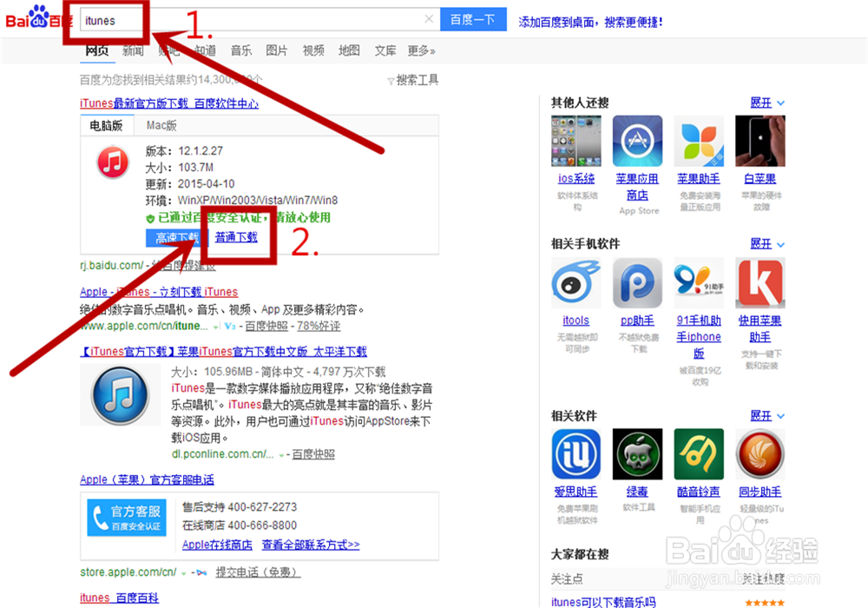This screenshot has width=868, height=608.
Task: Click the itools eye icon
Action: 576,282
